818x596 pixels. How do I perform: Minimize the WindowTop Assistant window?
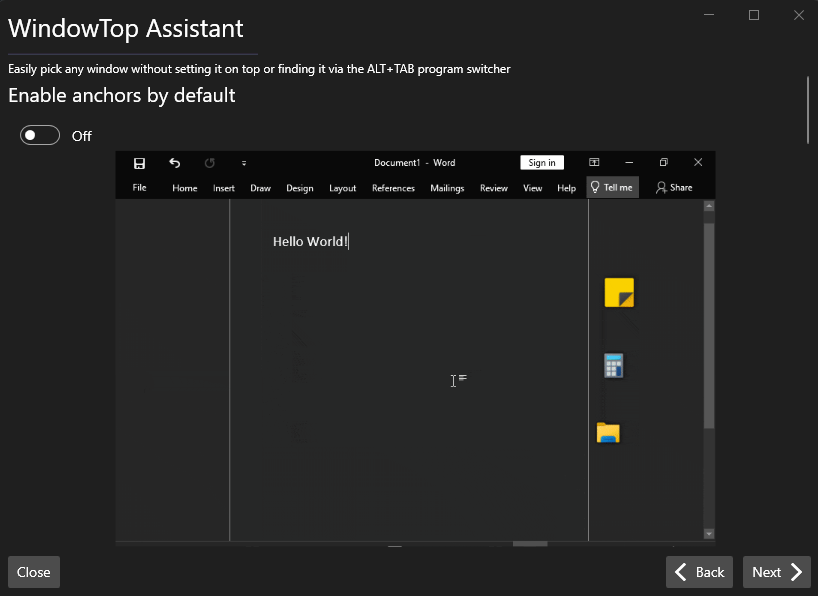709,15
